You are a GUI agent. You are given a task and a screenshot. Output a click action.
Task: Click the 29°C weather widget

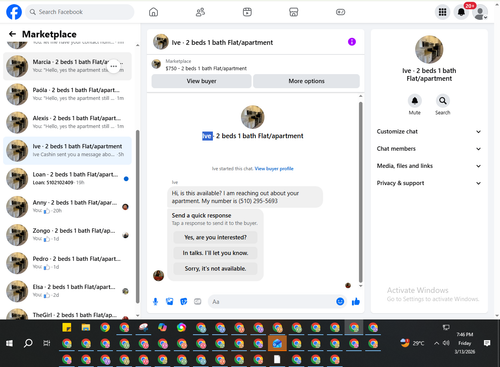[x=412, y=343]
